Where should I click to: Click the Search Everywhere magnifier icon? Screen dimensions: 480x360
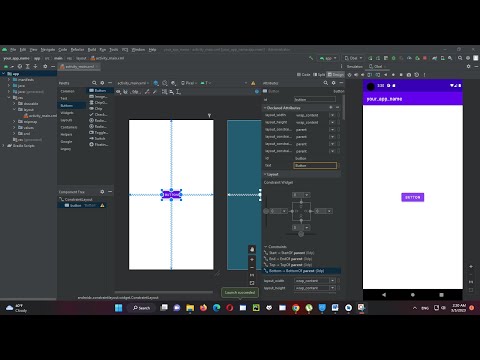tap(460, 58)
